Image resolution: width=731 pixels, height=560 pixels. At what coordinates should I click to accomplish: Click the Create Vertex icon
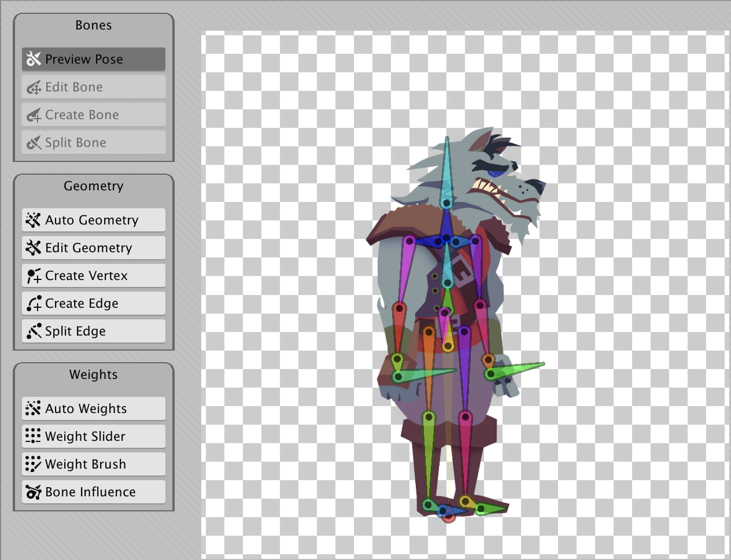click(x=34, y=275)
